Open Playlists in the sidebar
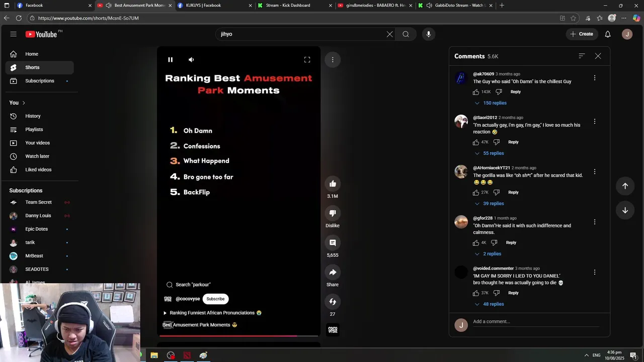 coord(40,130)
